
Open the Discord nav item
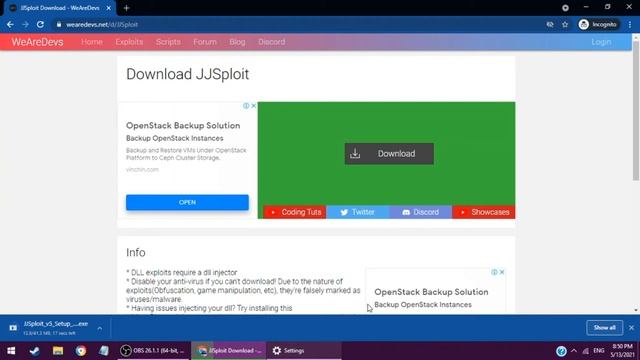(x=271, y=42)
